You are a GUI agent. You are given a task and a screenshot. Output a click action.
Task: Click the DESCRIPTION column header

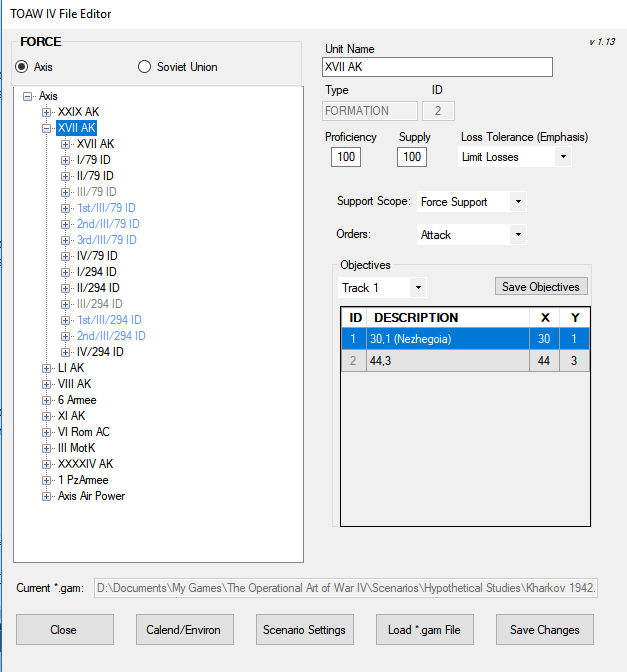pyautogui.click(x=448, y=318)
